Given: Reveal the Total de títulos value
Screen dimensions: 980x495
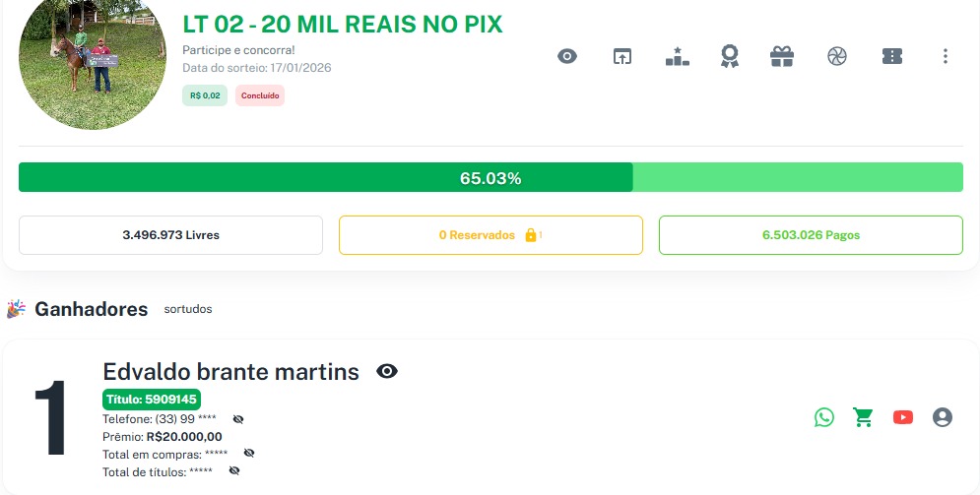Looking at the screenshot, I should click(234, 471).
